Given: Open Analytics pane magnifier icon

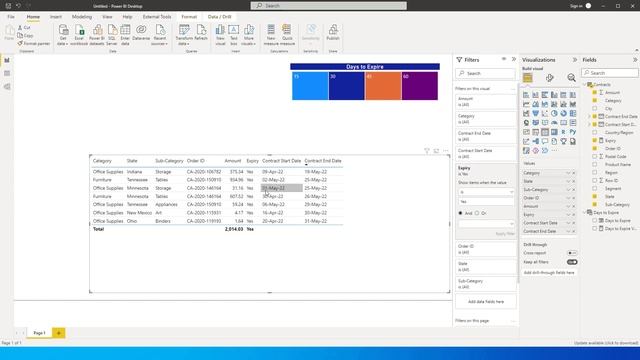Looking at the screenshot, I should click(571, 78).
